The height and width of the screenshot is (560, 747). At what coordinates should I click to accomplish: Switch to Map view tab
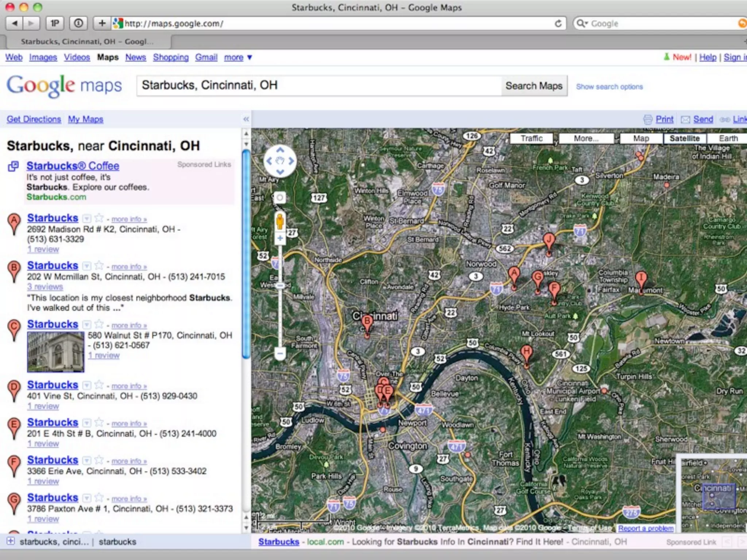tap(641, 139)
